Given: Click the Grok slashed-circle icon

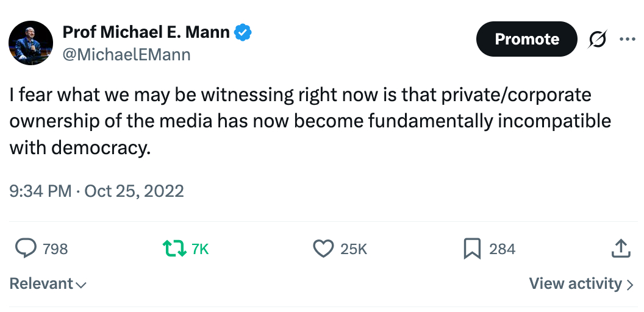Looking at the screenshot, I should click(x=598, y=39).
